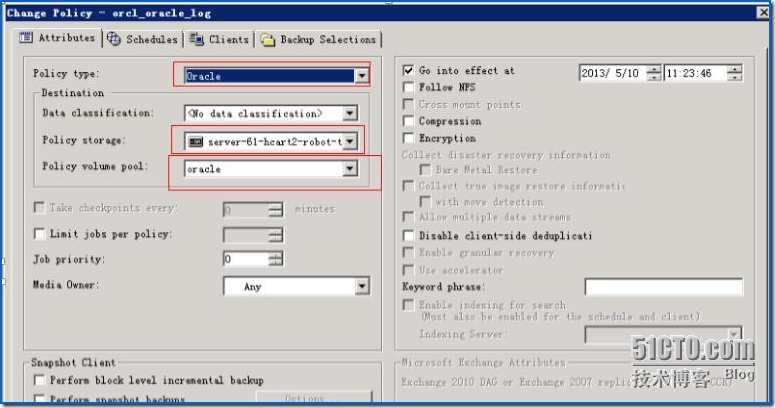Open the Indexing Server dropdown
Image resolution: width=775 pixels, height=408 pixels.
click(734, 334)
